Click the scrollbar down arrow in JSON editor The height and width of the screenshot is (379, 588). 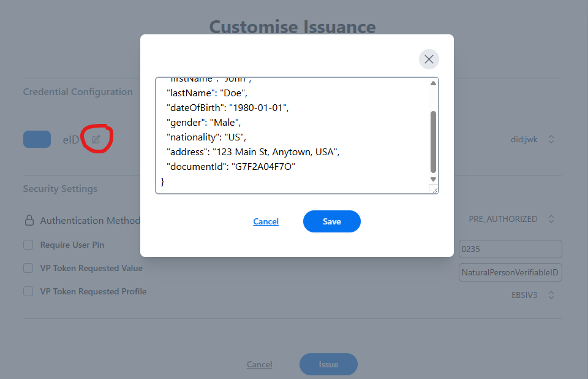point(433,179)
